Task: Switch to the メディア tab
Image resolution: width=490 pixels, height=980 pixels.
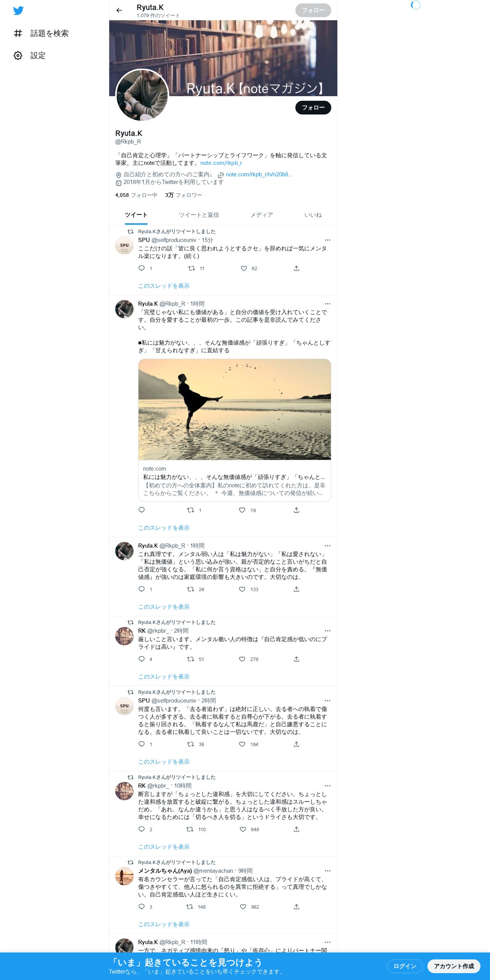Action: tap(261, 215)
